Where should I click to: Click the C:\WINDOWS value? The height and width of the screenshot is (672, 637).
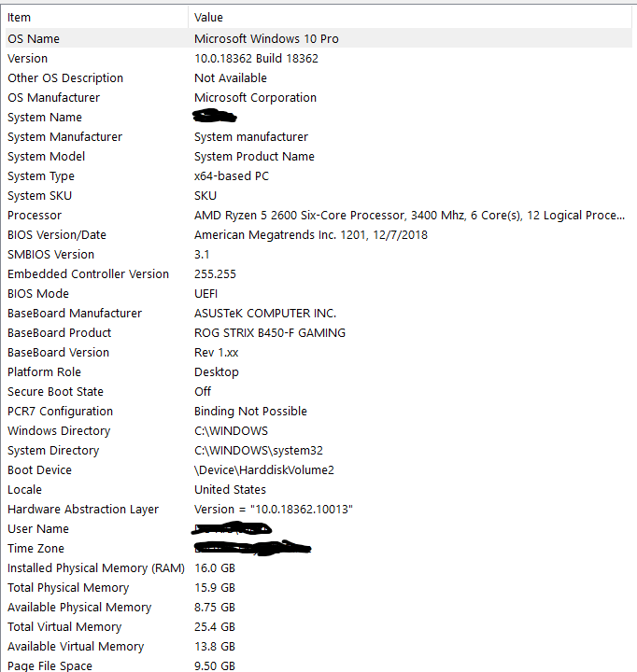point(231,431)
